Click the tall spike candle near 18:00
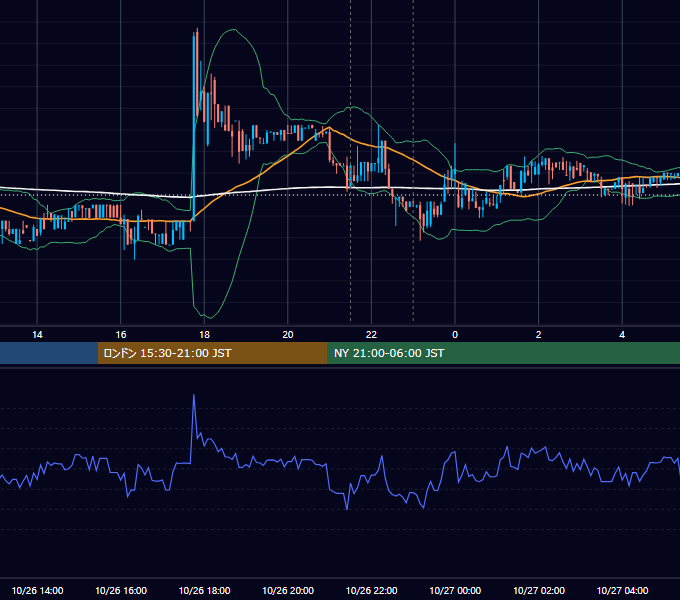Image resolution: width=680 pixels, height=600 pixels. tap(193, 126)
